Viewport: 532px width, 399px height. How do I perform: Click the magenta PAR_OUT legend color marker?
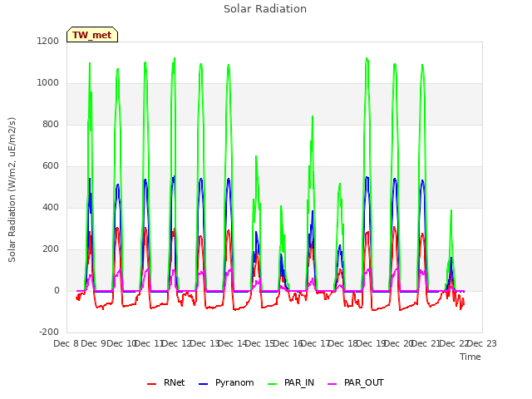[x=332, y=384]
